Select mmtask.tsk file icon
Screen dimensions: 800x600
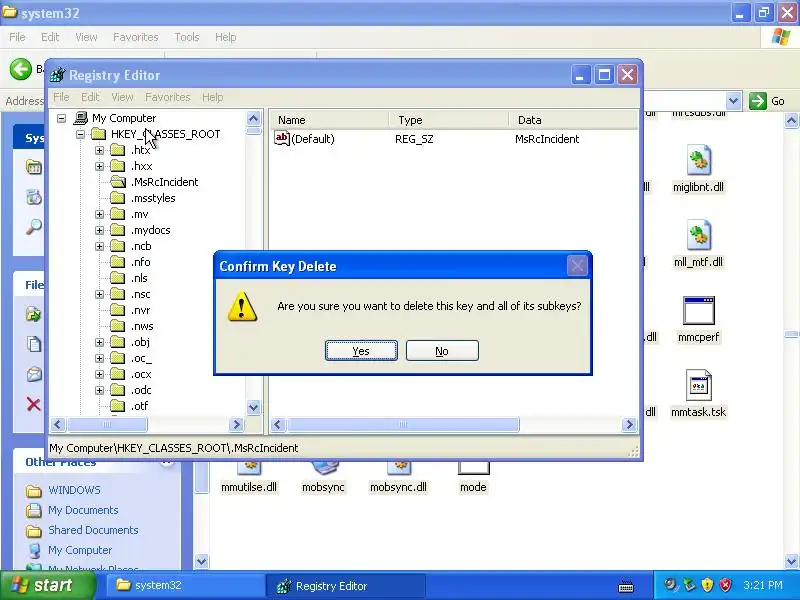coord(698,385)
